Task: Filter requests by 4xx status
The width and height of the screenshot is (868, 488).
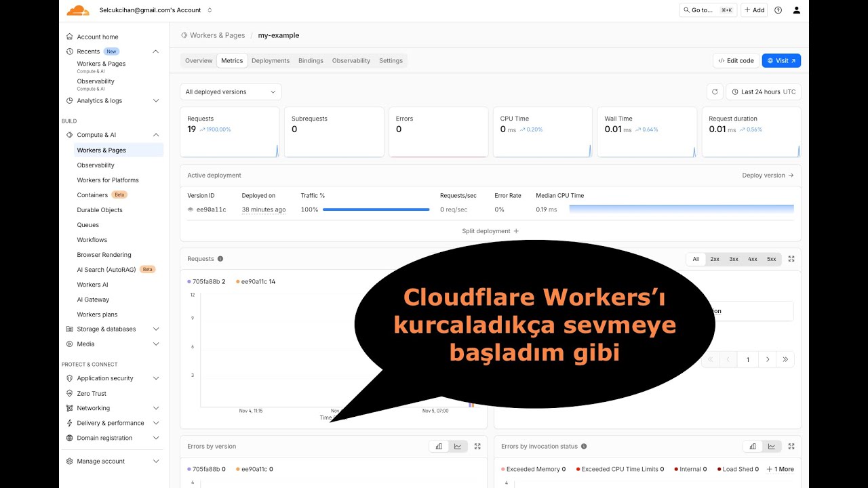Action: 753,259
